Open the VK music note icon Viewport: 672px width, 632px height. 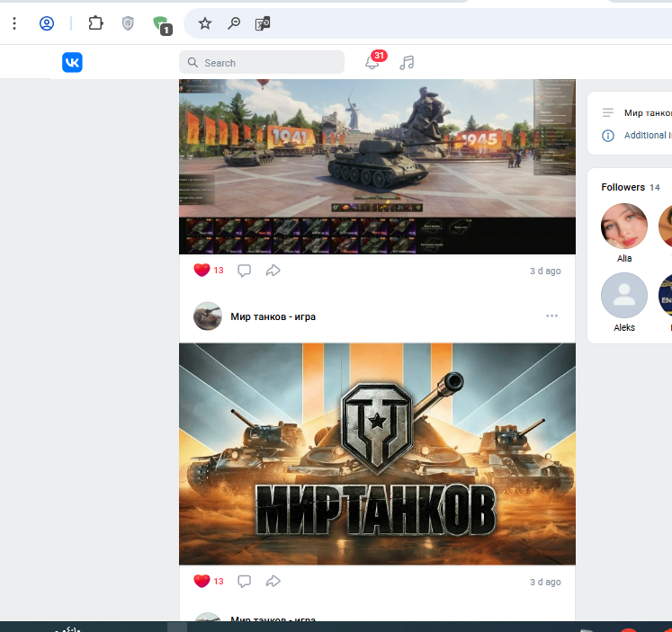tap(407, 63)
